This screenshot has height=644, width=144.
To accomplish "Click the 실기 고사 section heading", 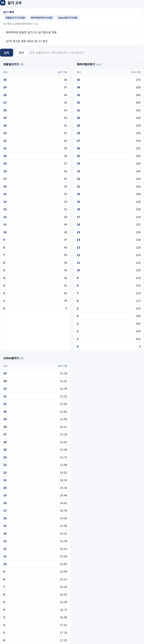I will click(15, 3).
